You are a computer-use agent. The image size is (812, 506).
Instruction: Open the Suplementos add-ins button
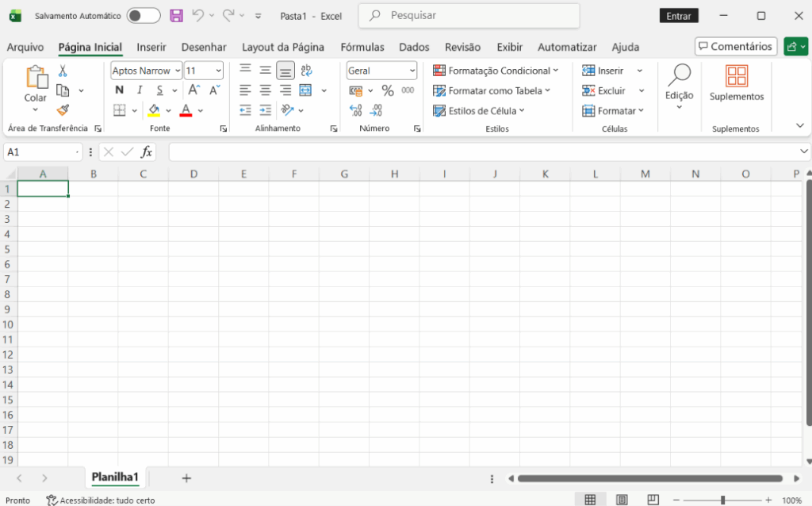click(737, 82)
